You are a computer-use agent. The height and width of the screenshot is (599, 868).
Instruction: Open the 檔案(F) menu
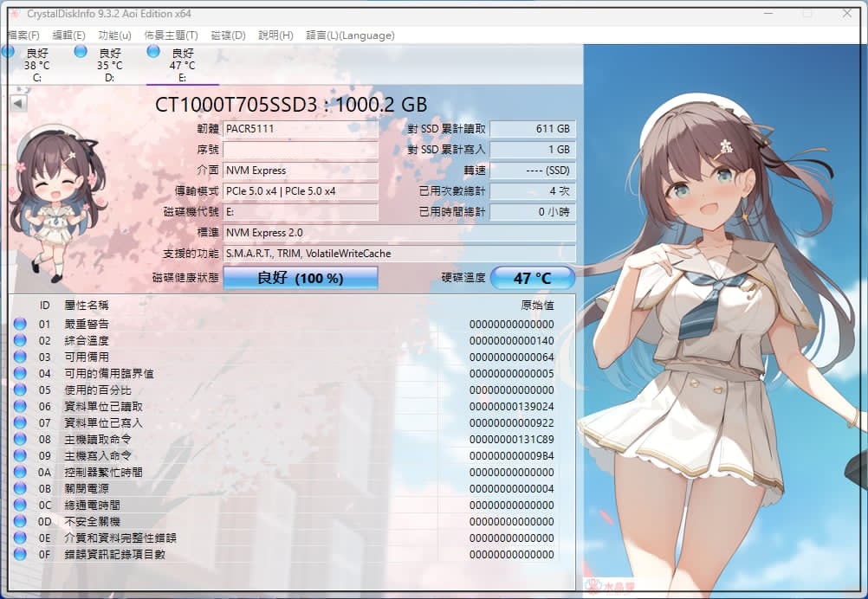point(23,35)
